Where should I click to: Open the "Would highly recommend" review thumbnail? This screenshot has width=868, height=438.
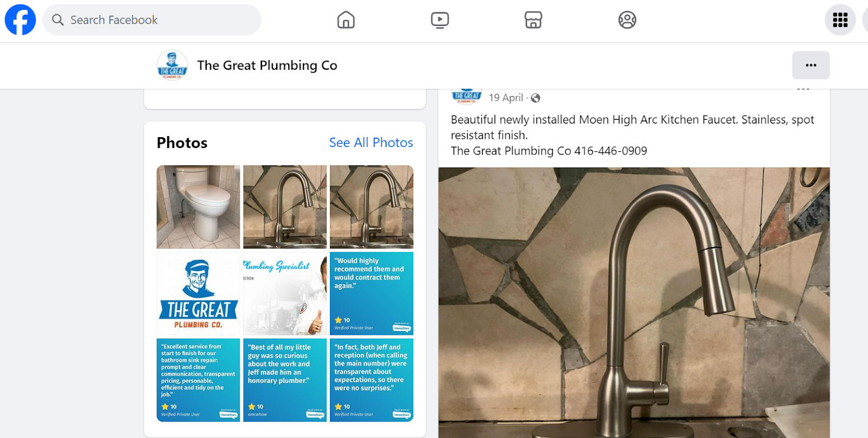tap(372, 293)
